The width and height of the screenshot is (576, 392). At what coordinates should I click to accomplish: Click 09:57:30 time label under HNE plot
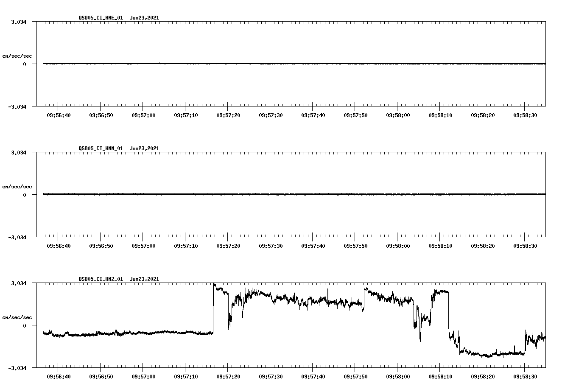point(271,115)
